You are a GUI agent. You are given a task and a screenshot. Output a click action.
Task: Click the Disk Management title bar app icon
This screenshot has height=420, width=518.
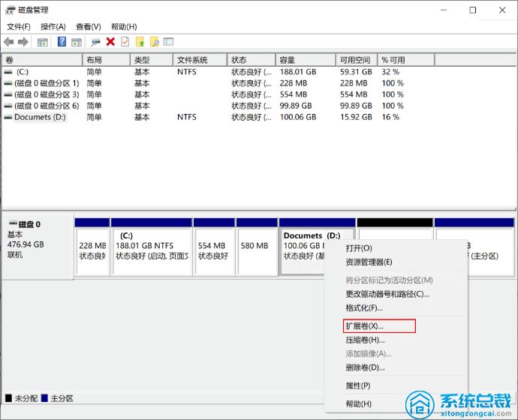click(x=11, y=10)
